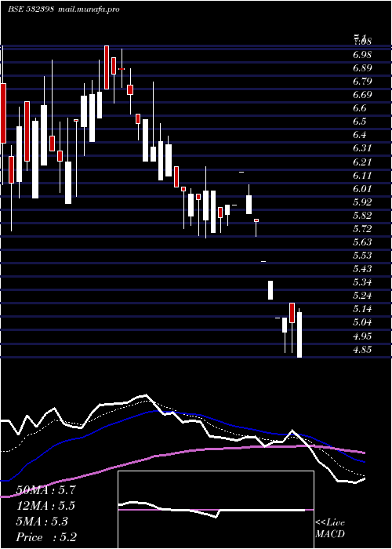Click the <<Live MACD label
The height and width of the screenshot is (549, 392).
(x=330, y=528)
